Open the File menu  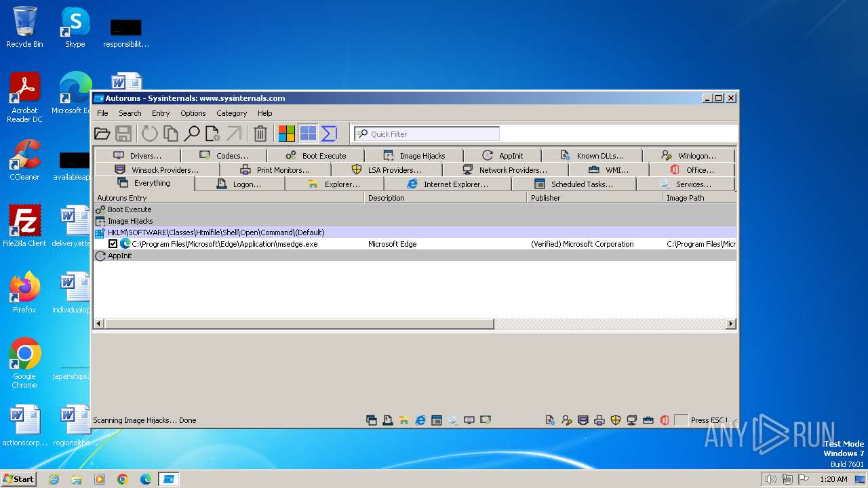(x=102, y=113)
